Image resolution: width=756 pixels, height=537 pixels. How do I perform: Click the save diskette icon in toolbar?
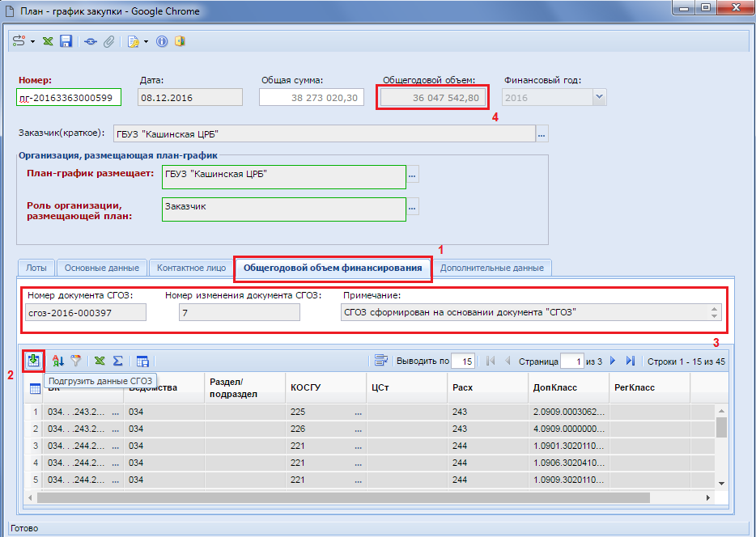(x=66, y=41)
